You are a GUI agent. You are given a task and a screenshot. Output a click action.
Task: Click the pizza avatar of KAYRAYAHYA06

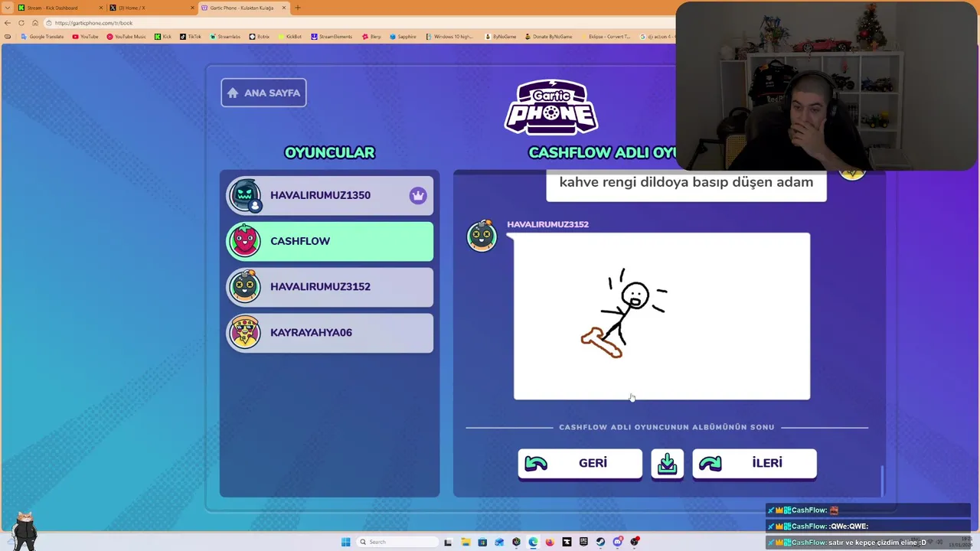tap(245, 333)
